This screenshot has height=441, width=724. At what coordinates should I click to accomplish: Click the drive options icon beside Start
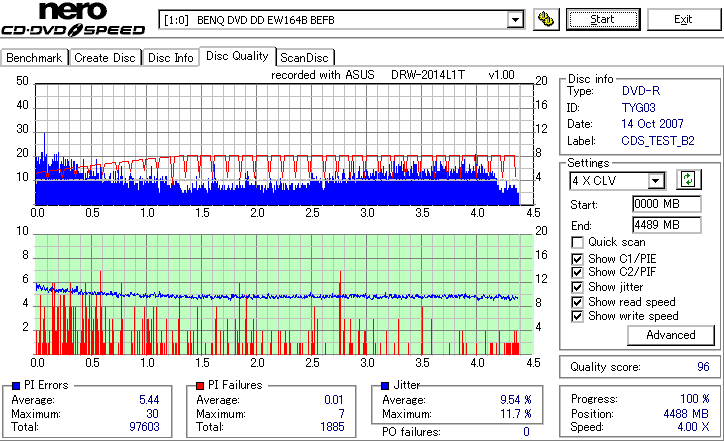coord(546,19)
